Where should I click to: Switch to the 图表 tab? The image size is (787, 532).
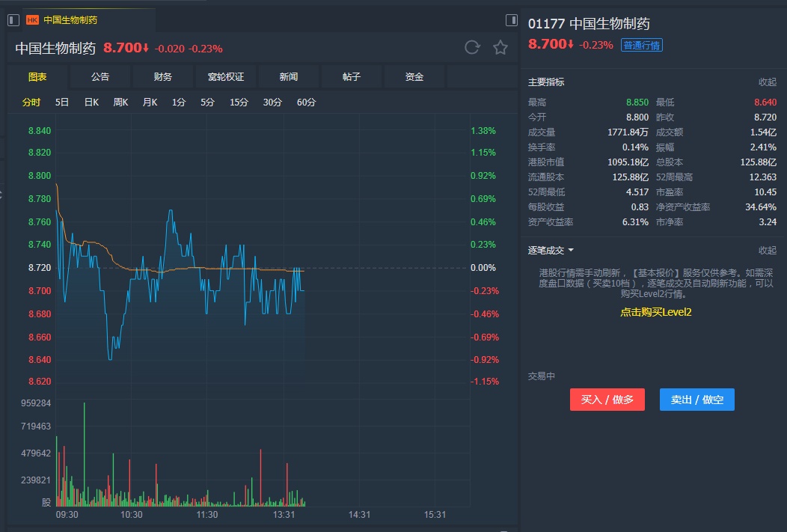tap(37, 77)
